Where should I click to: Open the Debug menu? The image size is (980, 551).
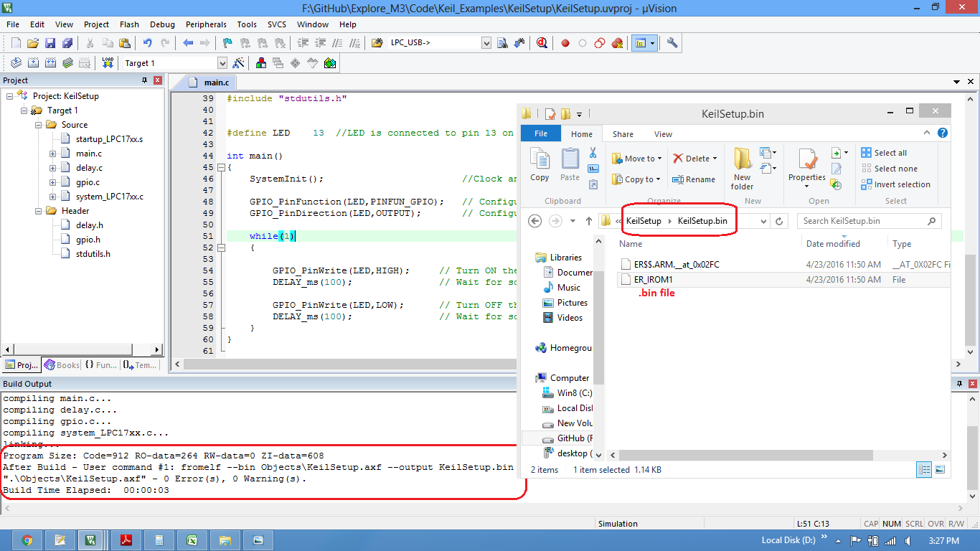pos(163,24)
